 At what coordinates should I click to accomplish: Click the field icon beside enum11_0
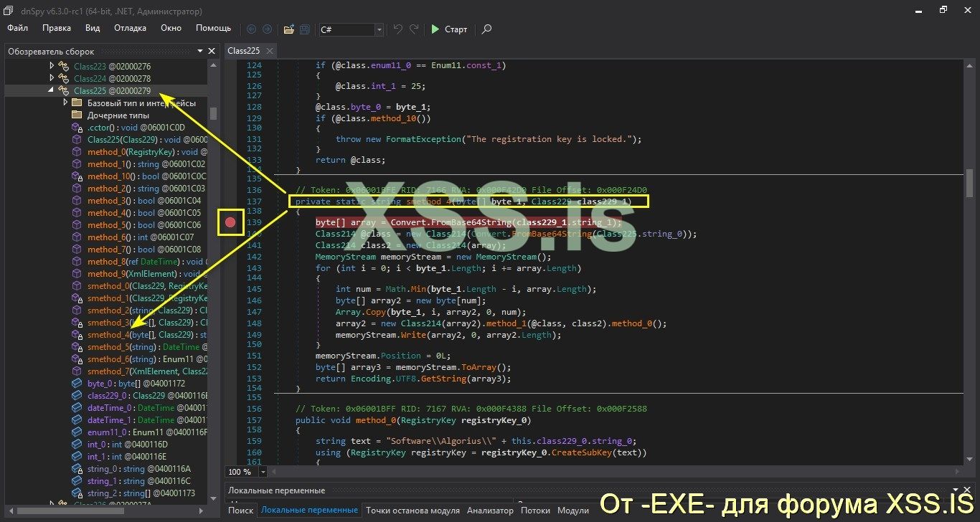(x=77, y=432)
